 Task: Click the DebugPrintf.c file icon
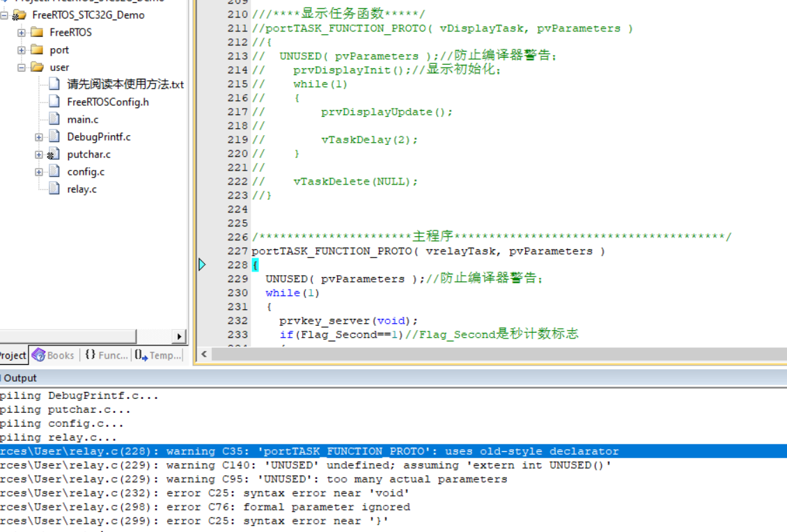(54, 136)
